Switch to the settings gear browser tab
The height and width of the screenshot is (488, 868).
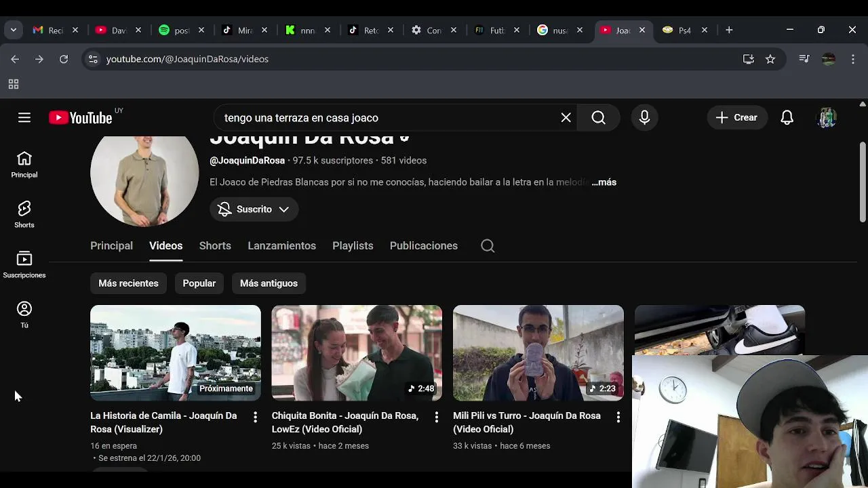(427, 30)
